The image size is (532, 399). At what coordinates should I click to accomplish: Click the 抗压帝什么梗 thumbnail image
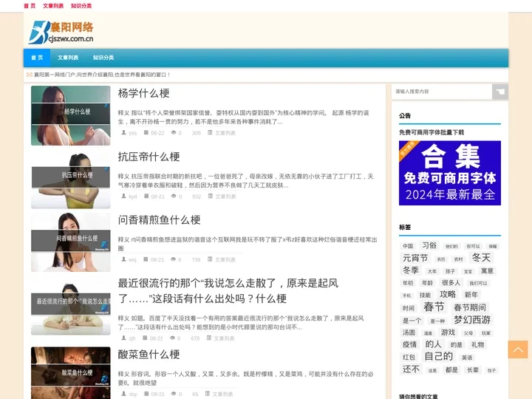71,179
